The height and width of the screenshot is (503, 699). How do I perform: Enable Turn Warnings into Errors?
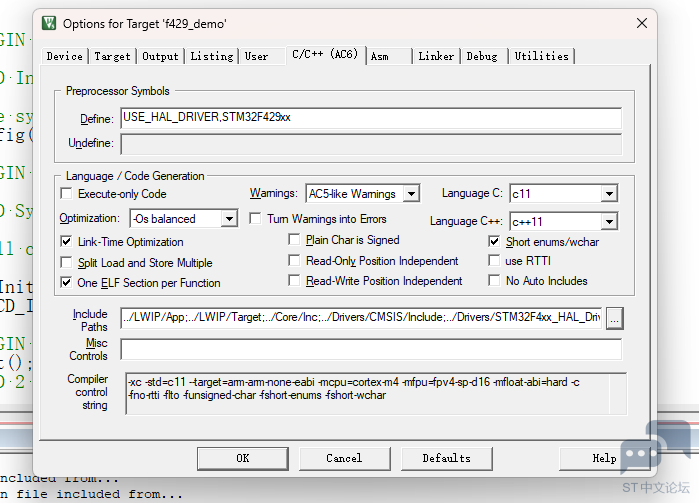(x=255, y=219)
